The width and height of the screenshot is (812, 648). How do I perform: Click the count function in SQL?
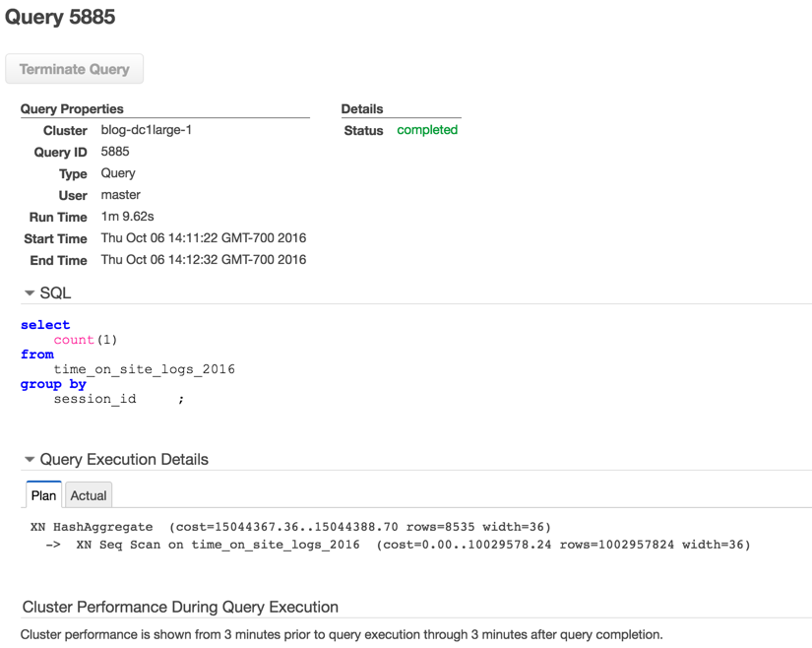point(74,340)
